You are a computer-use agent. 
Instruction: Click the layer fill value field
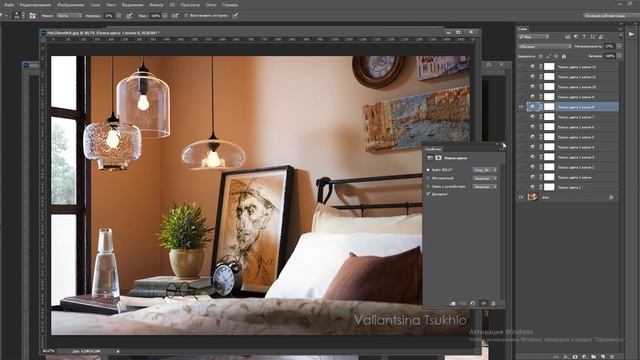point(610,56)
